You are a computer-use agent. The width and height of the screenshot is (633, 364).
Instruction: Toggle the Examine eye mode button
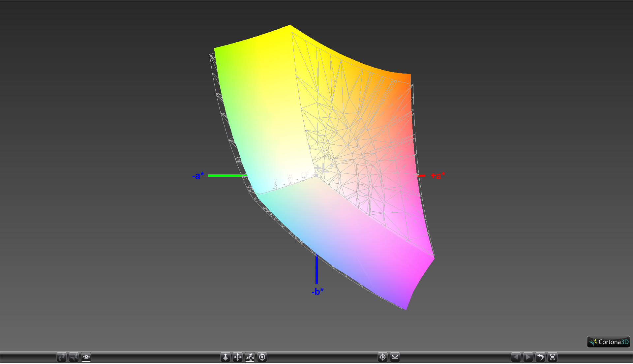click(86, 357)
